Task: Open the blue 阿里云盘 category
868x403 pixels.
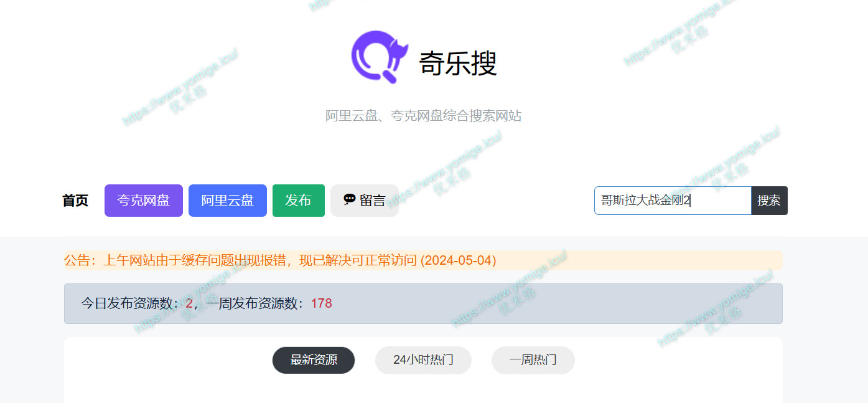Action: click(228, 201)
